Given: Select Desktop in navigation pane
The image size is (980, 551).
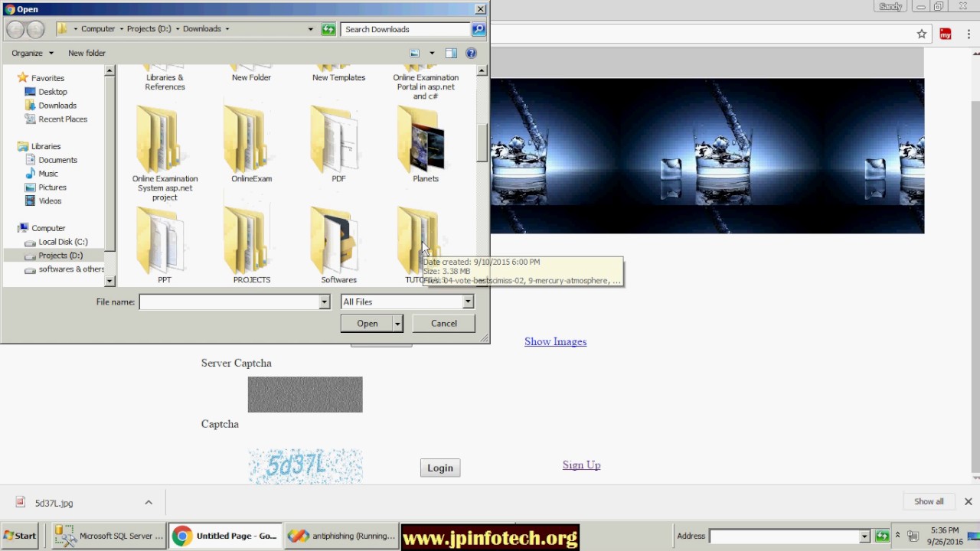Looking at the screenshot, I should coord(53,92).
